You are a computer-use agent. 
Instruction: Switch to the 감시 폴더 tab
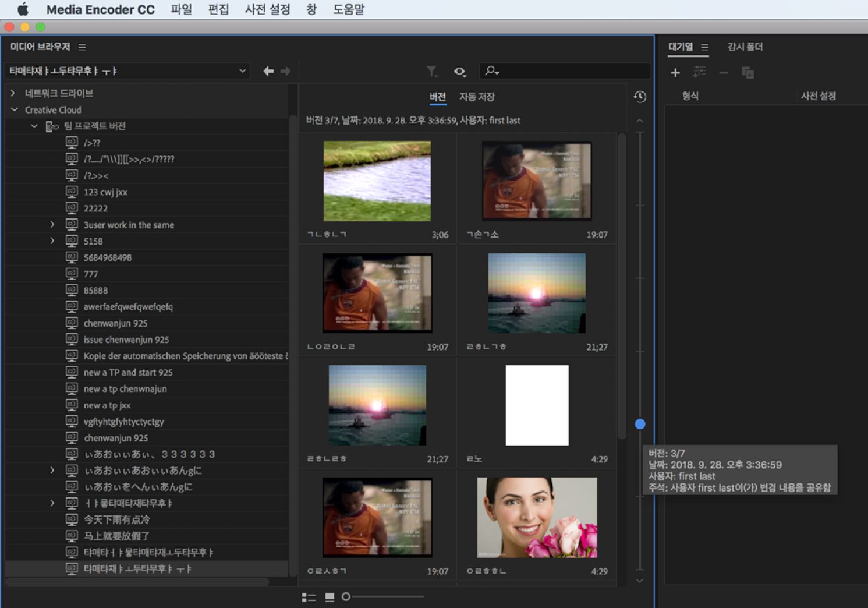pos(745,47)
